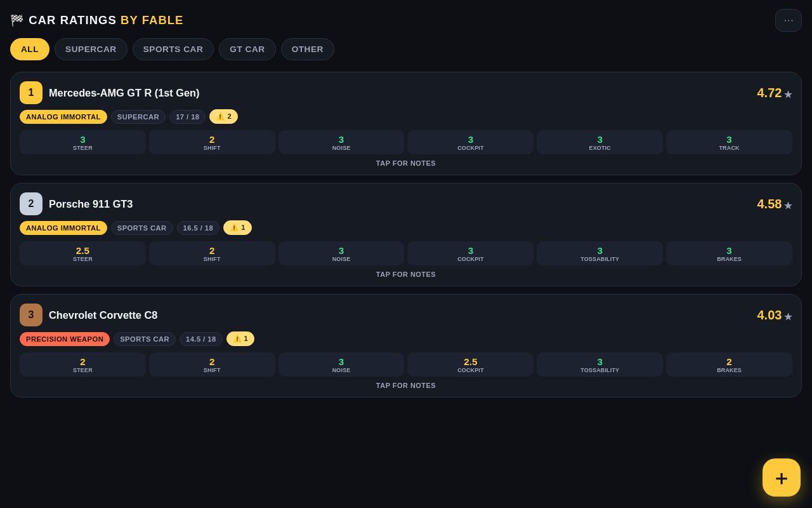Viewport: 812px width, 508px height.
Task: Click rank badge 3 on Corvette card
Action: 31,315
